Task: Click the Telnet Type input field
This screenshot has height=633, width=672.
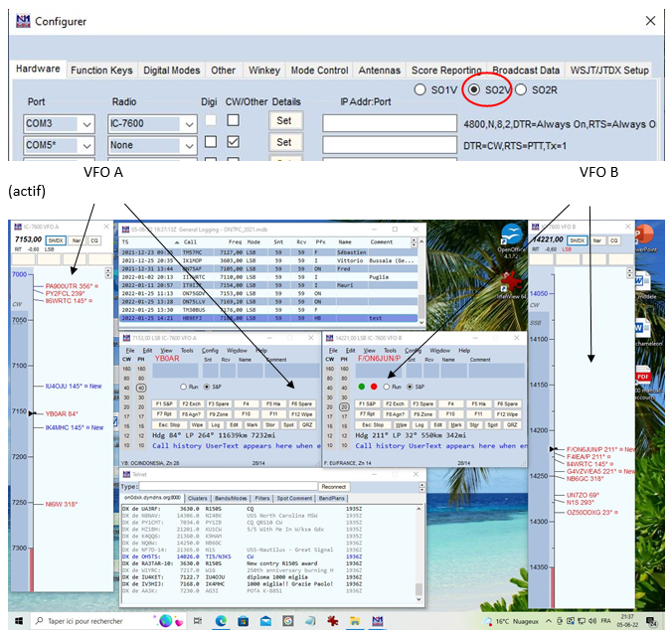Action: (x=228, y=486)
